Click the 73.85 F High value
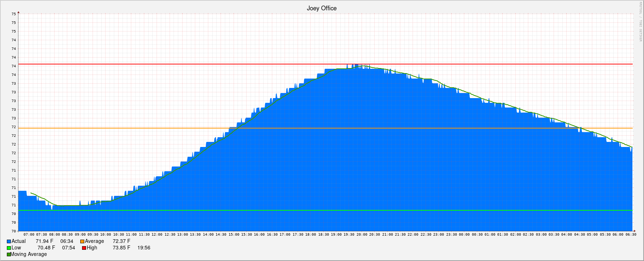 pos(121,248)
